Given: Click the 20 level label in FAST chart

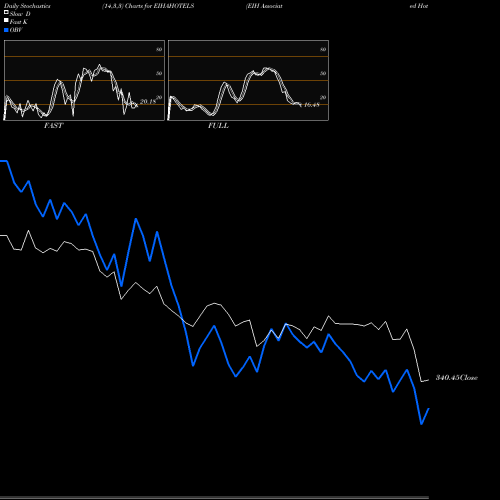Looking at the screenshot, I should [159, 97].
